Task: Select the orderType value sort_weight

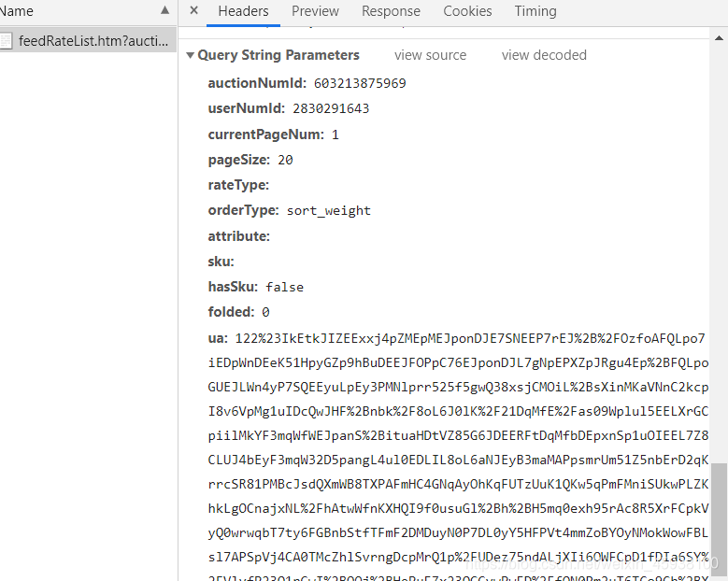Action: (329, 211)
